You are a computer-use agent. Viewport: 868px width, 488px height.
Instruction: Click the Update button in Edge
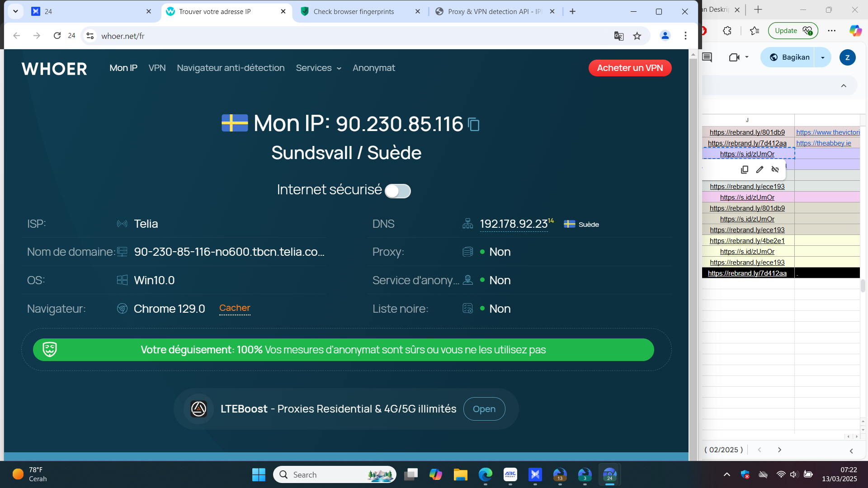tap(793, 31)
